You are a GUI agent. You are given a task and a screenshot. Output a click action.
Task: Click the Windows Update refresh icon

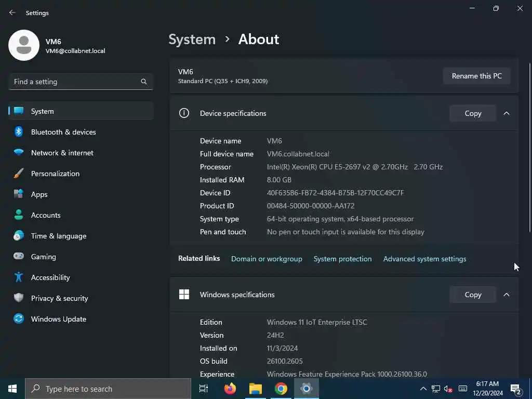coord(19,318)
